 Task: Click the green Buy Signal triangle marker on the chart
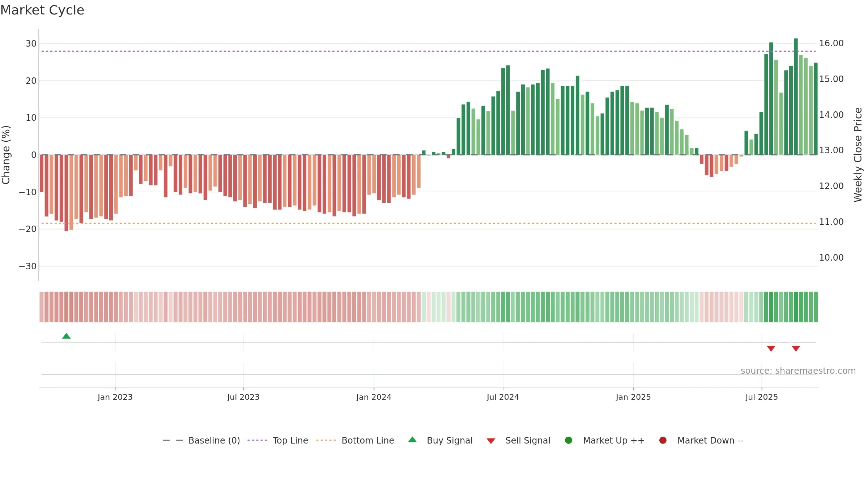point(66,336)
